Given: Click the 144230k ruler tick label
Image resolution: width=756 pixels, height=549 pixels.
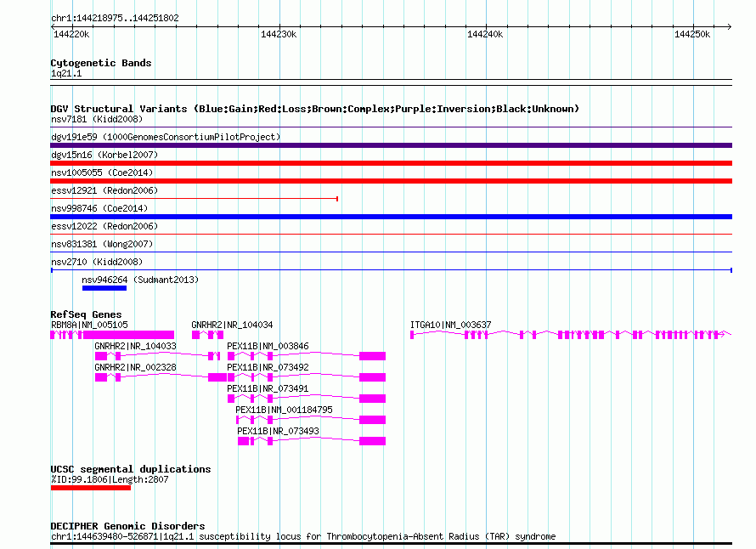Looking at the screenshot, I should pos(279,34).
